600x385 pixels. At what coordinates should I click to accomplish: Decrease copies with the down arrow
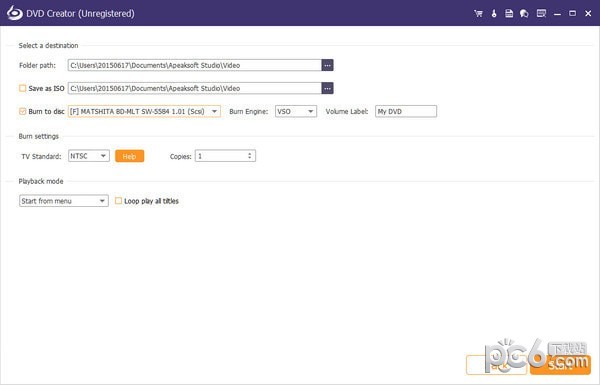pos(249,158)
